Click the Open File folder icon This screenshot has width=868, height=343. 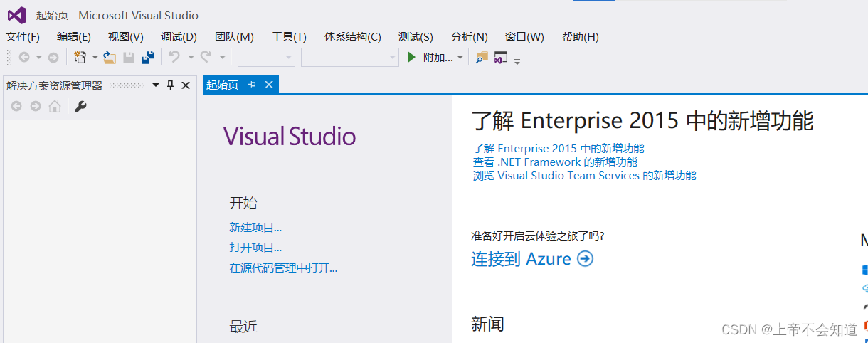(x=109, y=58)
